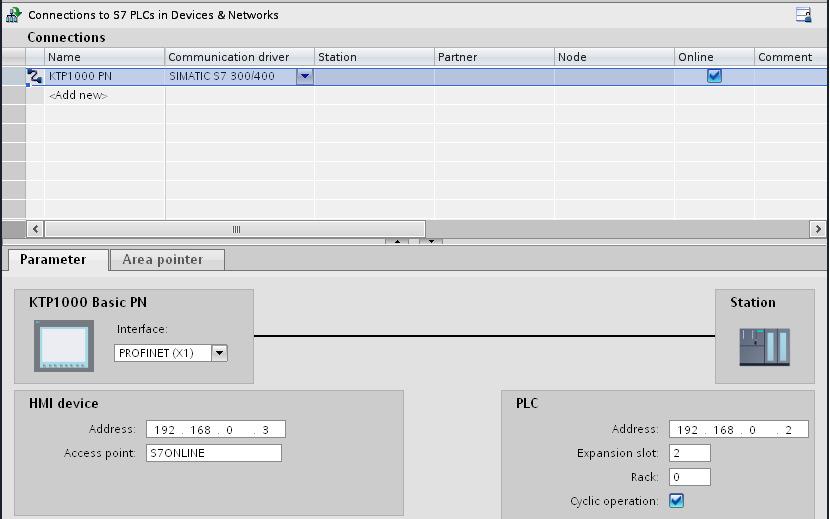Collapse the pane using the up arrow splitter
This screenshot has height=519, width=830.
point(397,241)
